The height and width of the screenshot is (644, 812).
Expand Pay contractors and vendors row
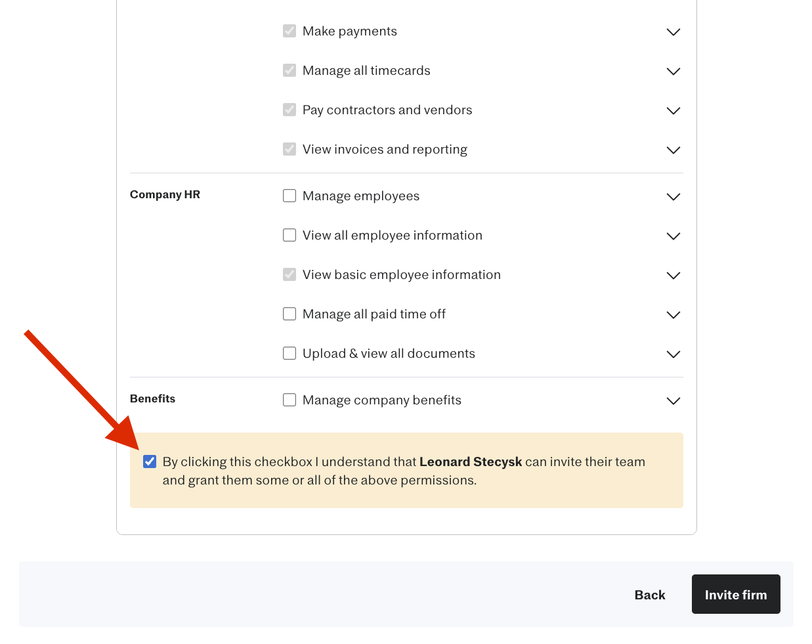[x=673, y=110]
